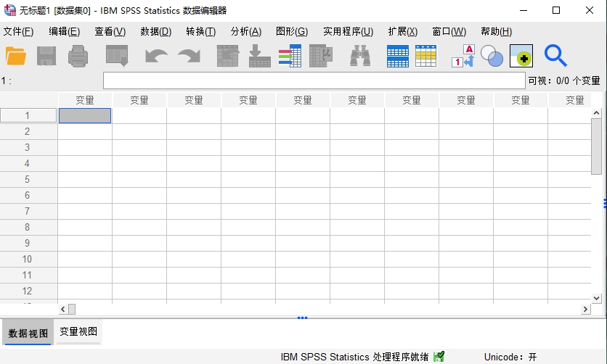Screen dimensions: 607x364
Task: Click the Open data file folder icon
Action: (x=15, y=56)
